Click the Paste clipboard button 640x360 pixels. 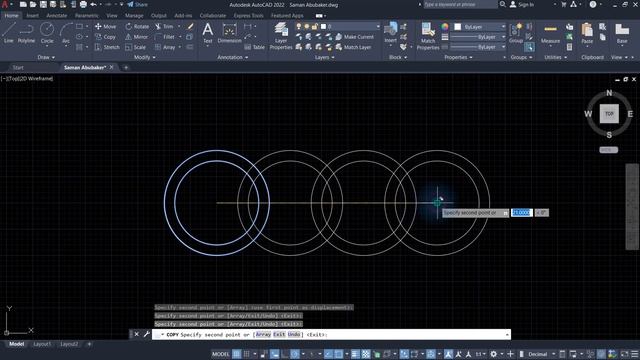point(587,33)
